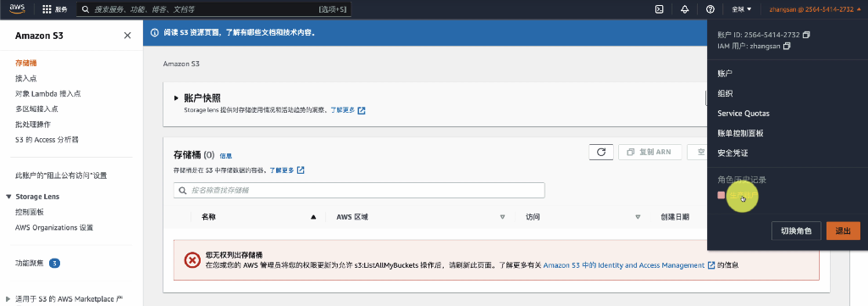Viewport: 868px width, 306px height.
Task: Click the red error icon
Action: [x=192, y=260]
